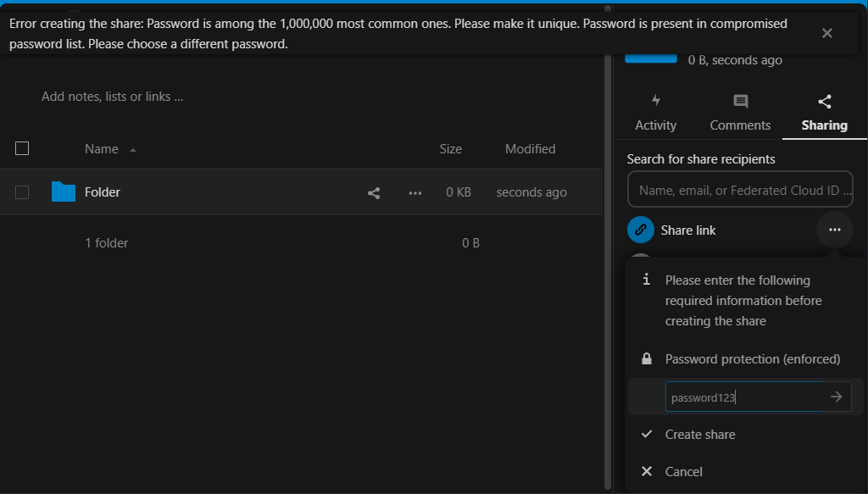The width and height of the screenshot is (868, 494).
Task: Sort files by Modified column
Action: coord(530,149)
